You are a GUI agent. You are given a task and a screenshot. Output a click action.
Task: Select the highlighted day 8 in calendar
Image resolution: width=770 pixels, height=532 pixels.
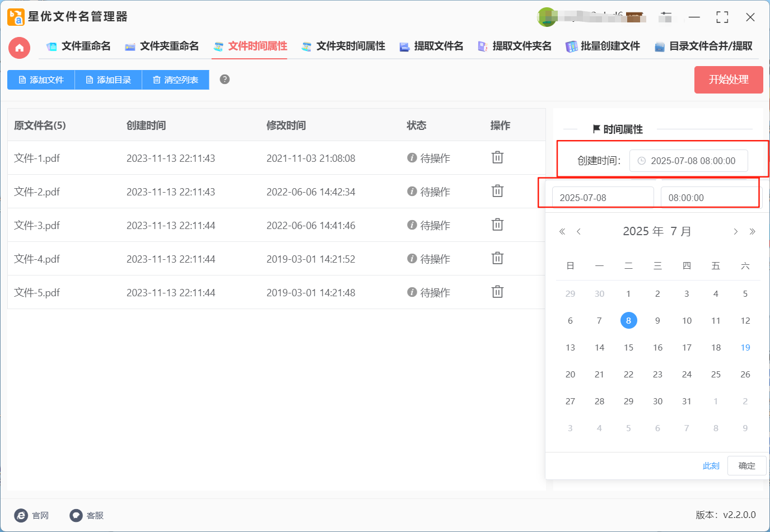coord(628,320)
